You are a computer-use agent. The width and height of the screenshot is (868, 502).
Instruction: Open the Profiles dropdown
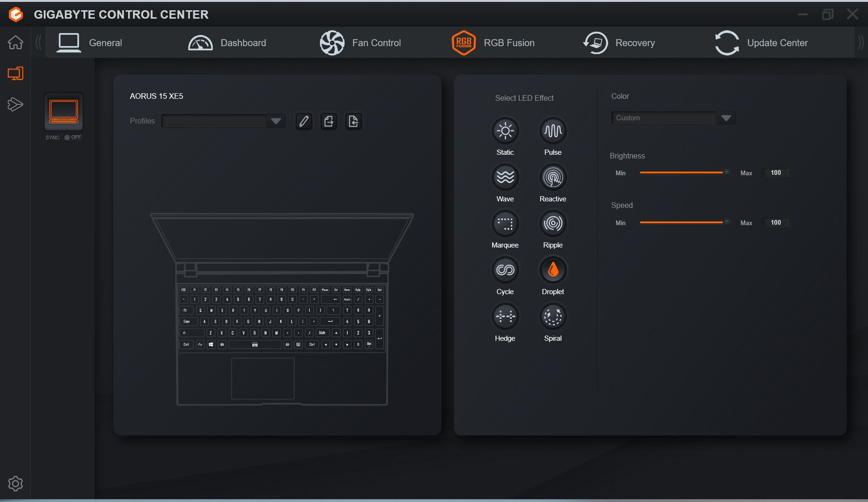tap(223, 121)
